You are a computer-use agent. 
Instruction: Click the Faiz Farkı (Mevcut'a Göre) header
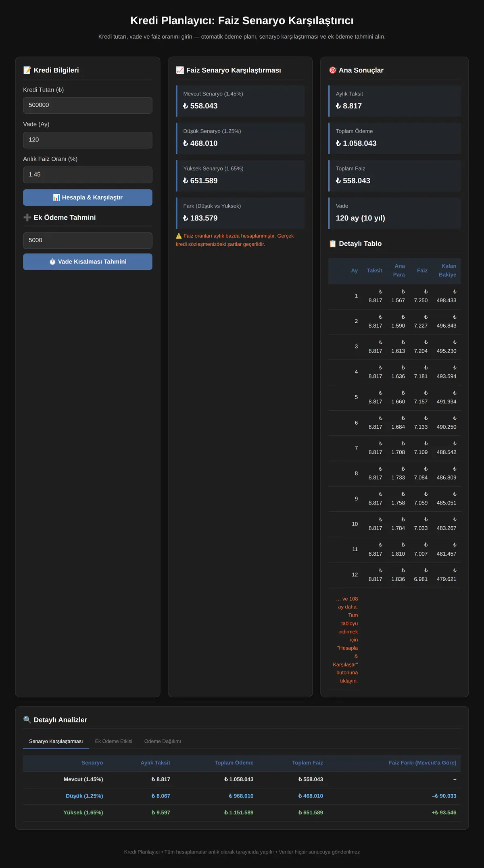coord(422,763)
